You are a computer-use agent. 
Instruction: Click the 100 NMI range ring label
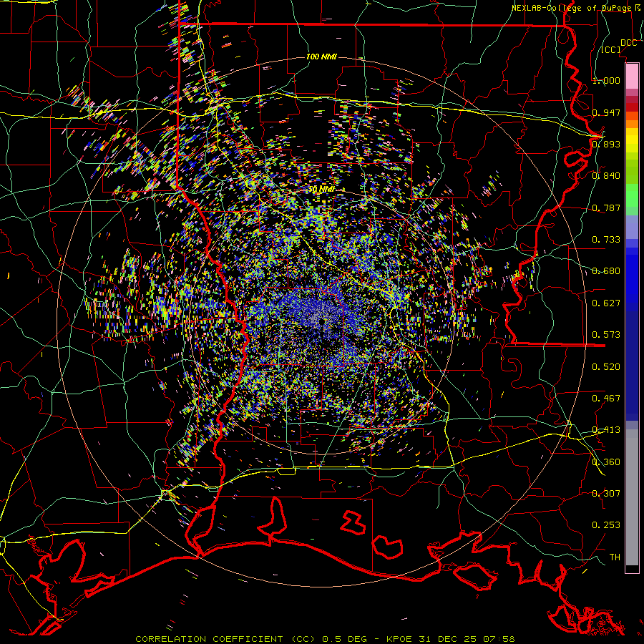pyautogui.click(x=321, y=57)
